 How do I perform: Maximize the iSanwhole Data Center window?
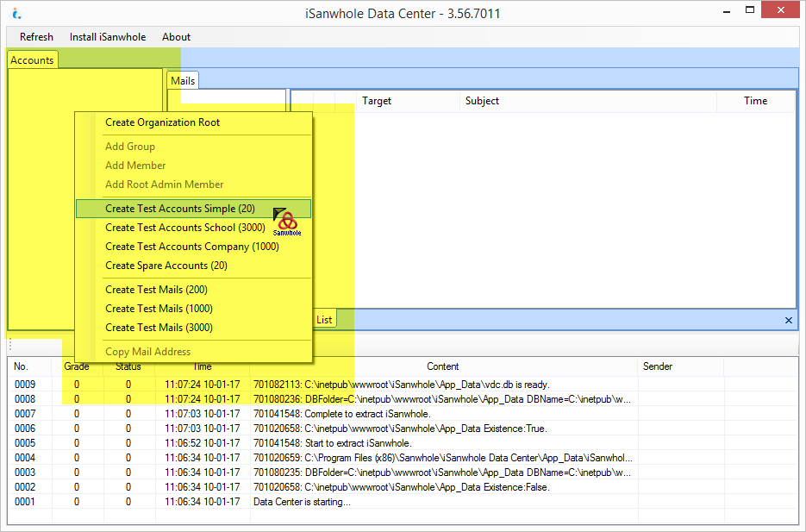(x=750, y=10)
